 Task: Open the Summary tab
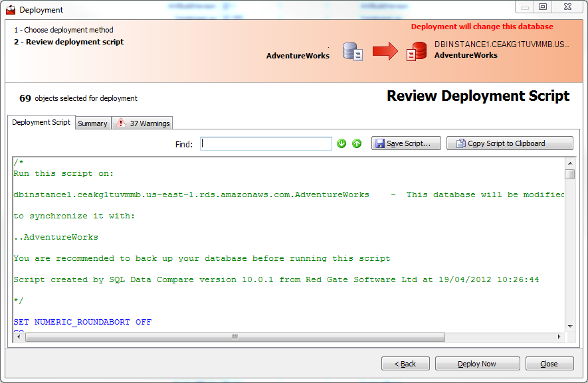click(92, 123)
